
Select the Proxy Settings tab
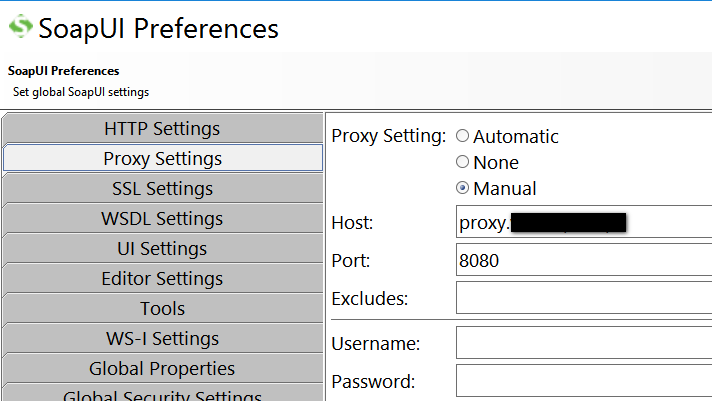tap(162, 159)
